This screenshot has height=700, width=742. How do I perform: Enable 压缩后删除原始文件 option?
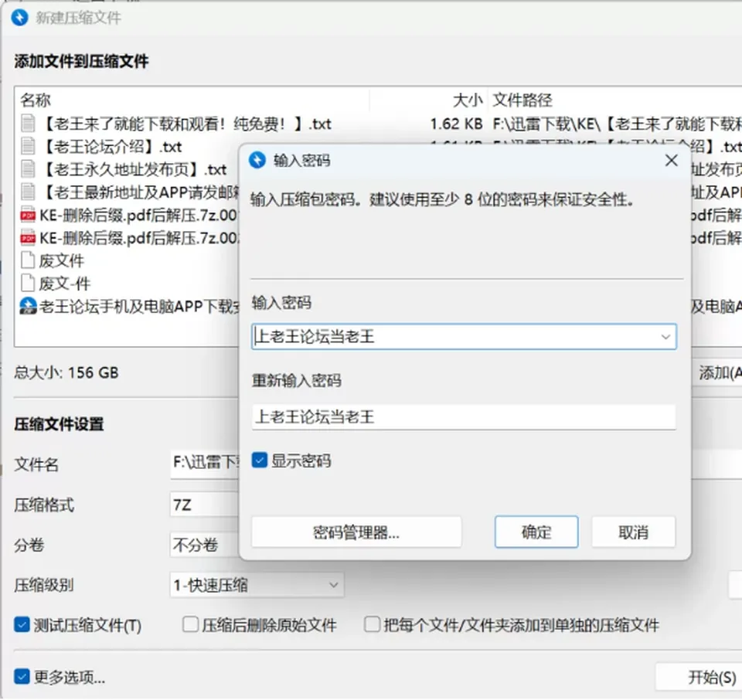pyautogui.click(x=190, y=625)
